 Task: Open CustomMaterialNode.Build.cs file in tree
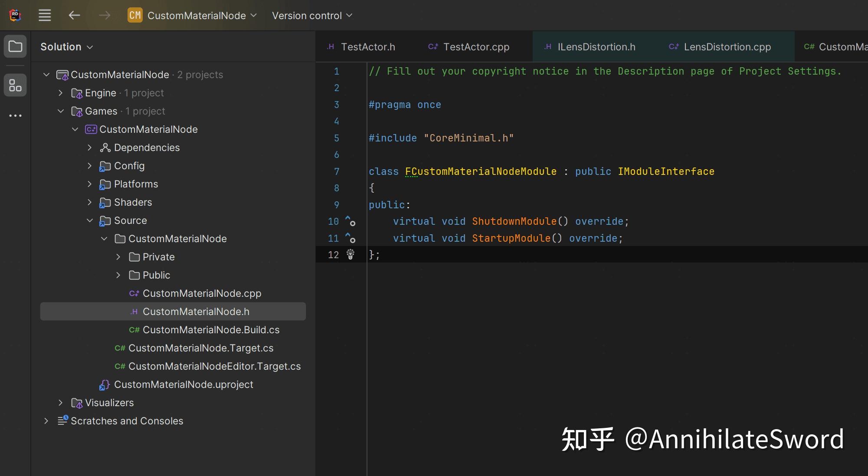pyautogui.click(x=211, y=330)
